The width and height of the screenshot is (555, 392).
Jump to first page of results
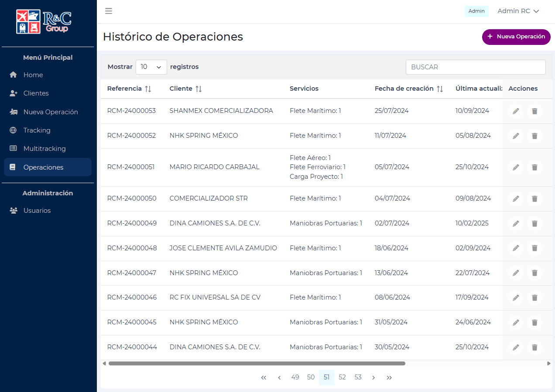264,378
